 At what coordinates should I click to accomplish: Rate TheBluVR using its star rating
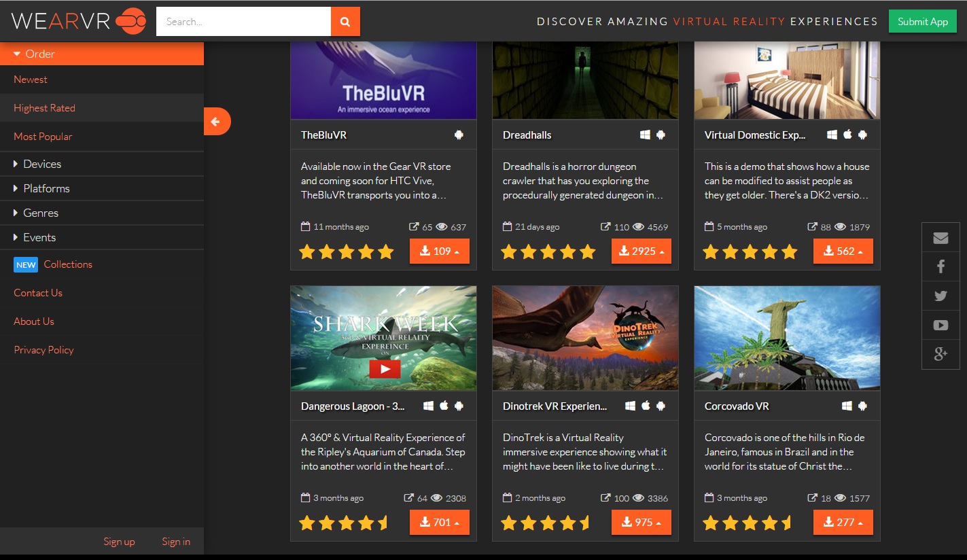[x=347, y=252]
